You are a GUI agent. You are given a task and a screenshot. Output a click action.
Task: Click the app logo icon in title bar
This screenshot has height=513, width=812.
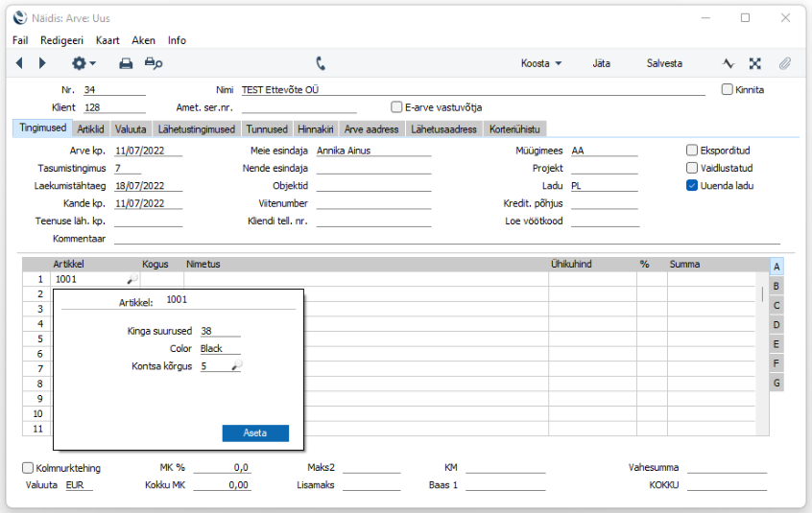click(x=20, y=18)
